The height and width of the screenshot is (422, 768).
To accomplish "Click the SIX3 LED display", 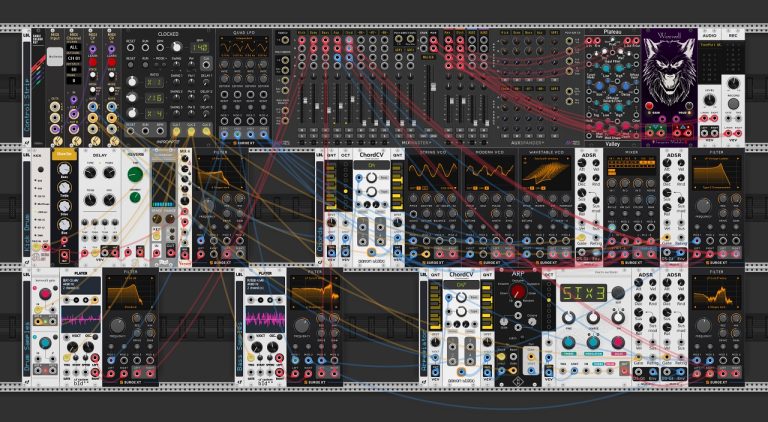I will coord(584,292).
